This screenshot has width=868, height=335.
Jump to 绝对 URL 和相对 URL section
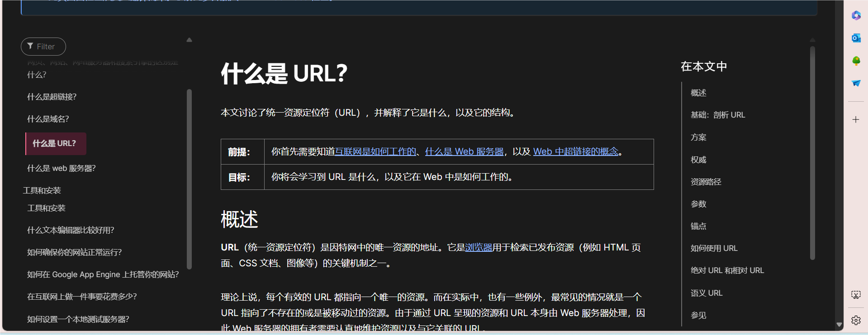coord(727,270)
